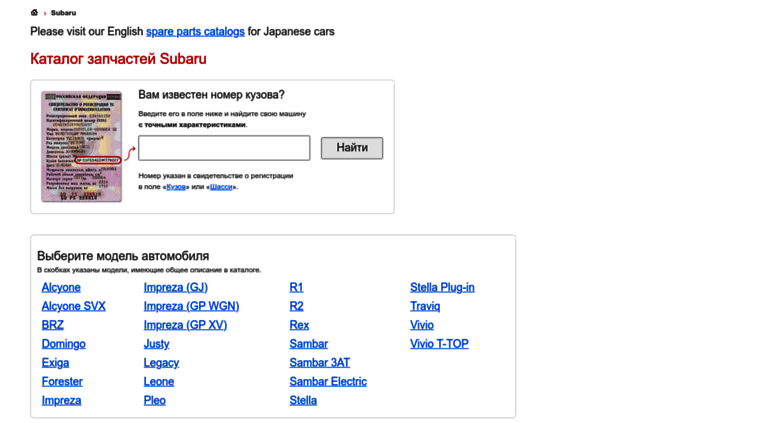Choose the Forester model link
The image size is (777, 423).
(62, 381)
